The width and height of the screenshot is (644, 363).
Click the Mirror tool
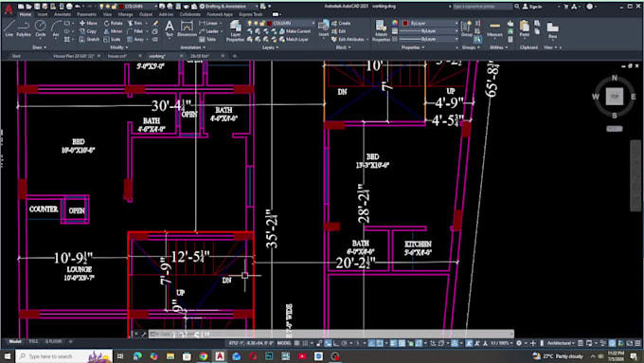[x=113, y=31]
